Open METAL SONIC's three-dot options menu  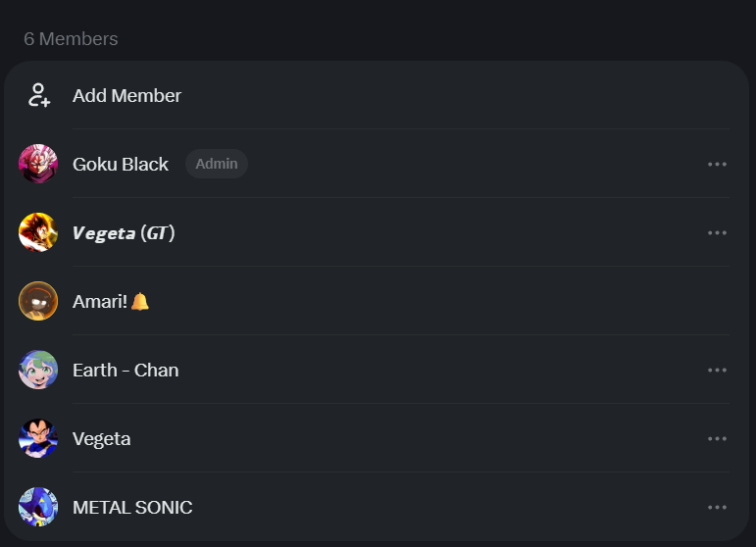point(717,507)
